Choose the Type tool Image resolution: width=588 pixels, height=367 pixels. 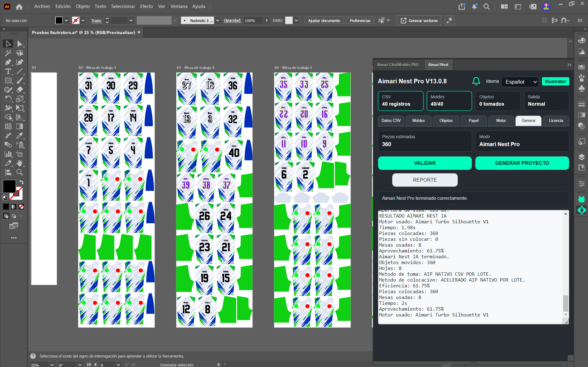[x=8, y=71]
